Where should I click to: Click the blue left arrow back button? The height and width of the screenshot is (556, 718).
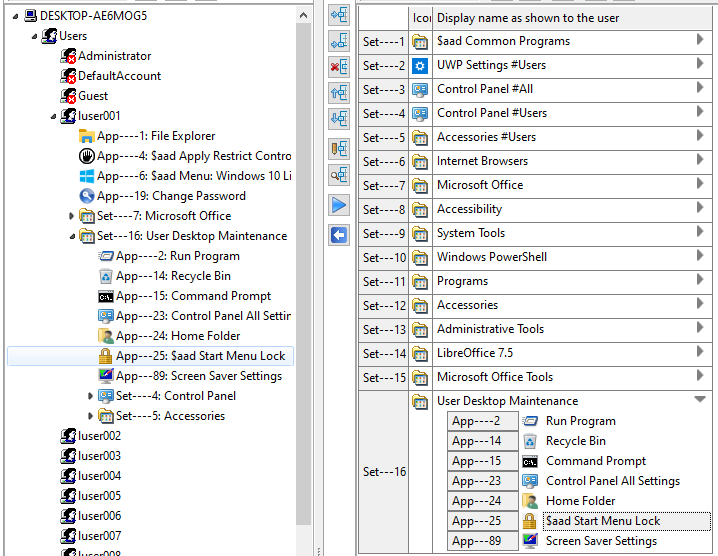coord(338,235)
